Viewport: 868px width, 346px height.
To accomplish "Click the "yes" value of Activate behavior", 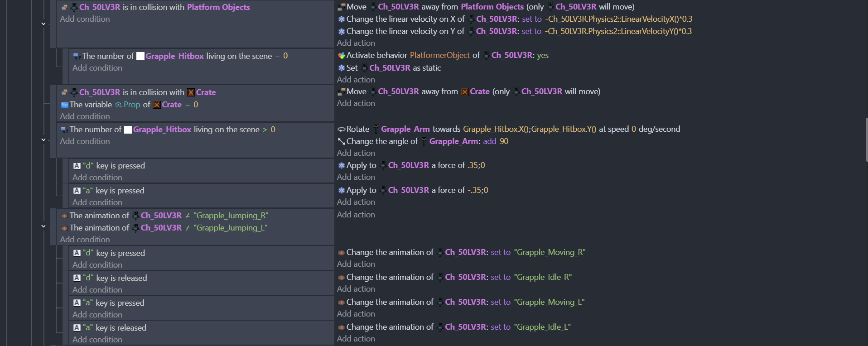I will coord(542,55).
